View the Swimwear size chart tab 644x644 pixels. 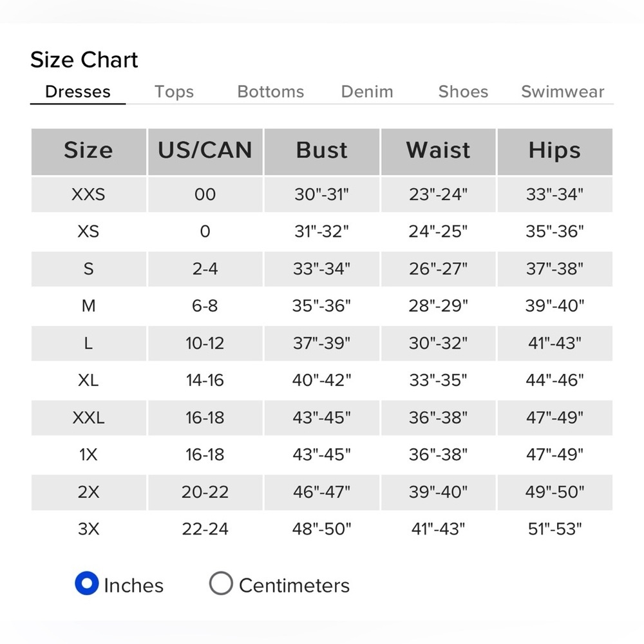[x=563, y=91]
